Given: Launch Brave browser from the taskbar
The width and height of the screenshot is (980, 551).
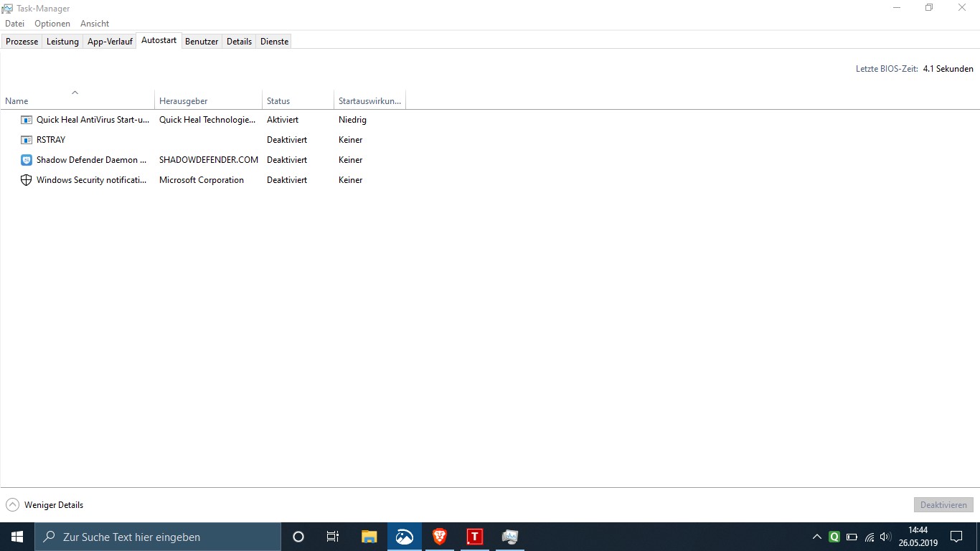Looking at the screenshot, I should pos(439,537).
